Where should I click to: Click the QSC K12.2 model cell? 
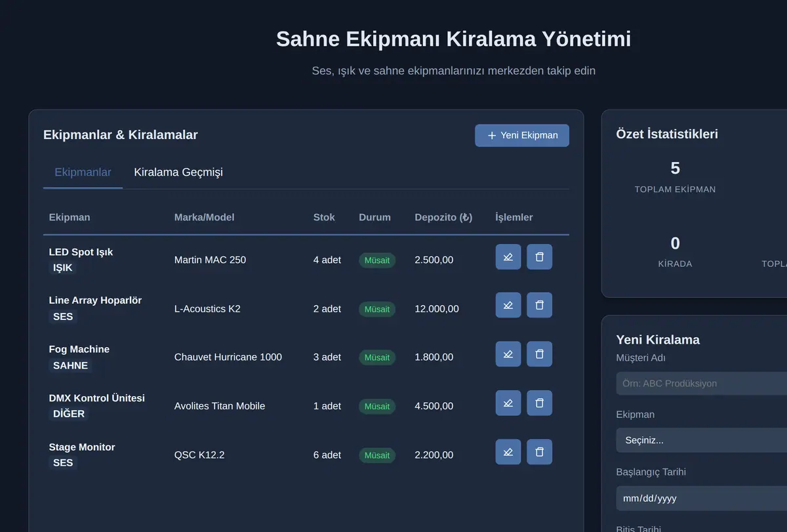point(199,455)
